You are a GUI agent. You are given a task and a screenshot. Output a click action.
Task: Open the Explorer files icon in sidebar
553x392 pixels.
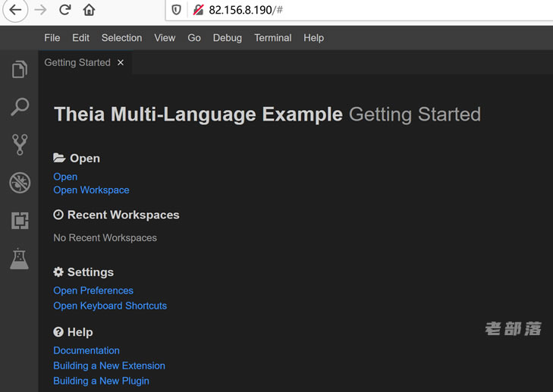coord(20,69)
